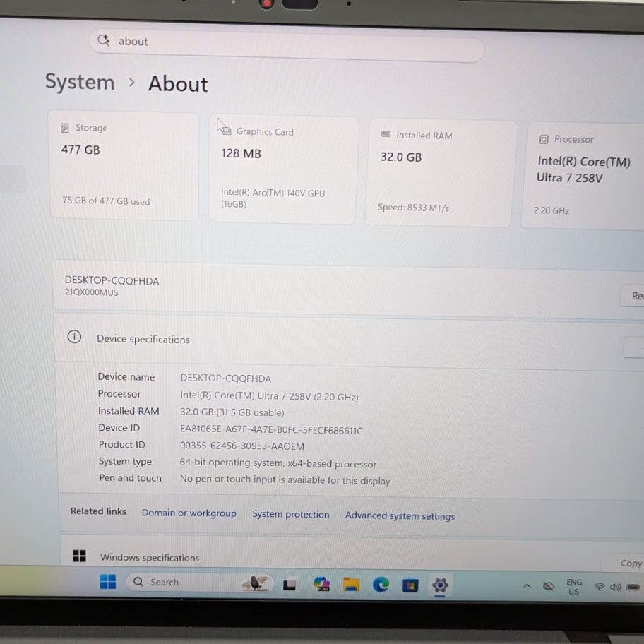Open the Copilot app on taskbar
Viewport: 644px width, 644px height.
point(321,583)
